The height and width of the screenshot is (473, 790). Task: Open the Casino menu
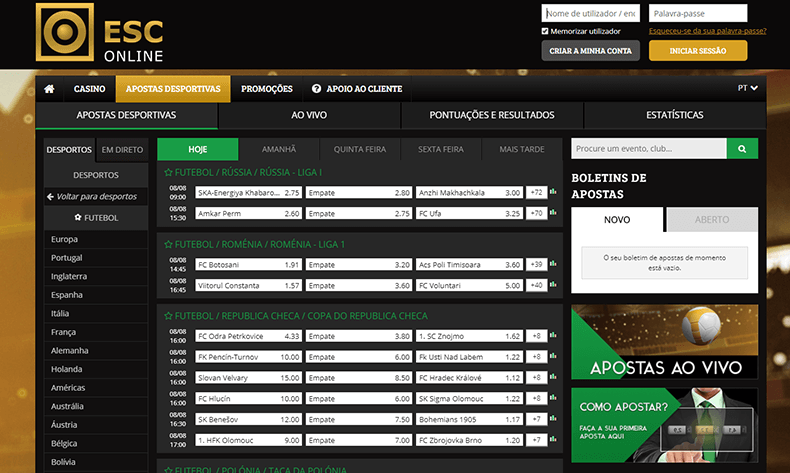[x=90, y=89]
